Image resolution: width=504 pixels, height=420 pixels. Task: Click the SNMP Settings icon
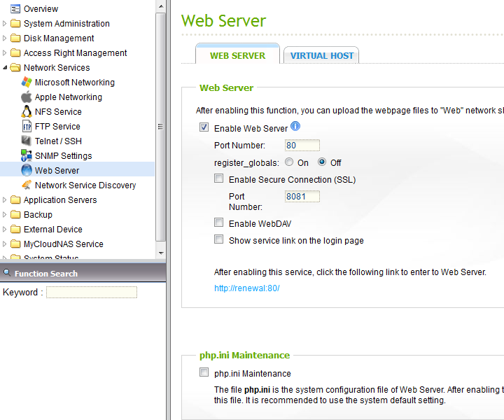pos(27,156)
